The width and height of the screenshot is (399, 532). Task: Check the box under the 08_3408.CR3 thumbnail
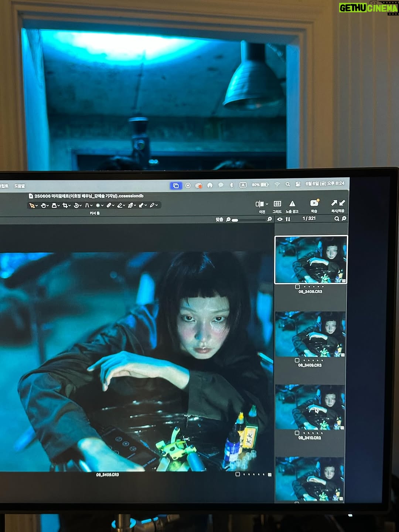tap(297, 287)
